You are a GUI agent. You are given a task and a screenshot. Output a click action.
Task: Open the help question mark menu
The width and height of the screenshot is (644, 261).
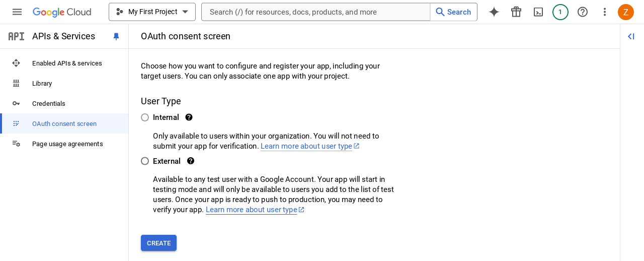coord(583,12)
